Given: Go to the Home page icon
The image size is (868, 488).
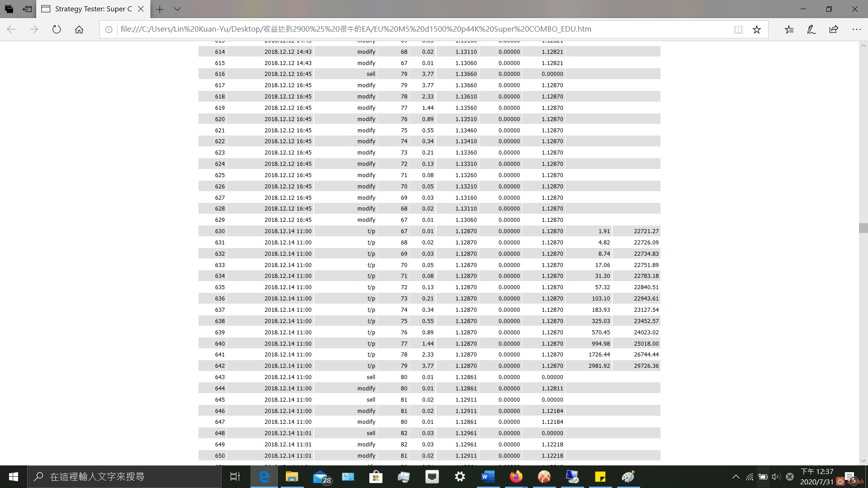Looking at the screenshot, I should pyautogui.click(x=79, y=29).
